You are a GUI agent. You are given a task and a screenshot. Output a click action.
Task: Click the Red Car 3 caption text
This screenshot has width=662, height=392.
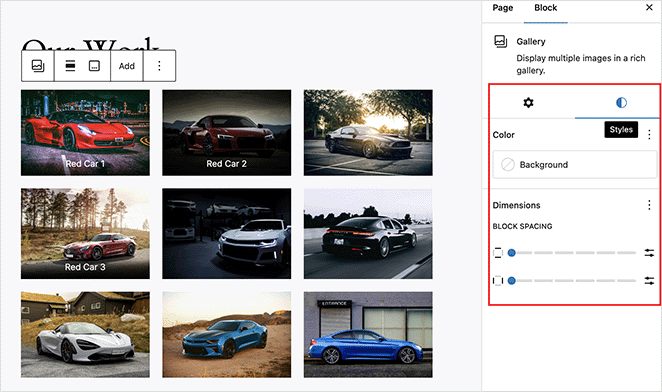coord(85,267)
